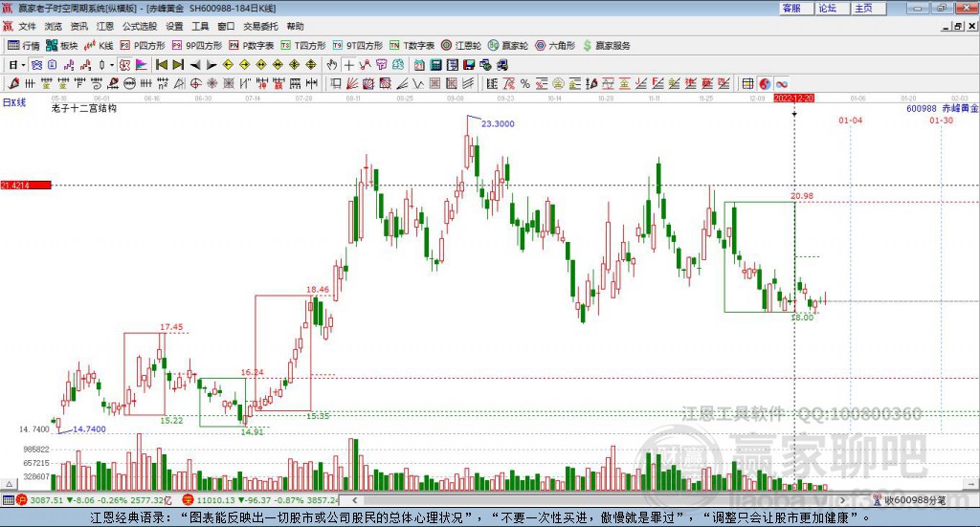The width and height of the screenshot is (980, 527).
Task: Click the 23.3000 peak price label
Action: [x=498, y=123]
